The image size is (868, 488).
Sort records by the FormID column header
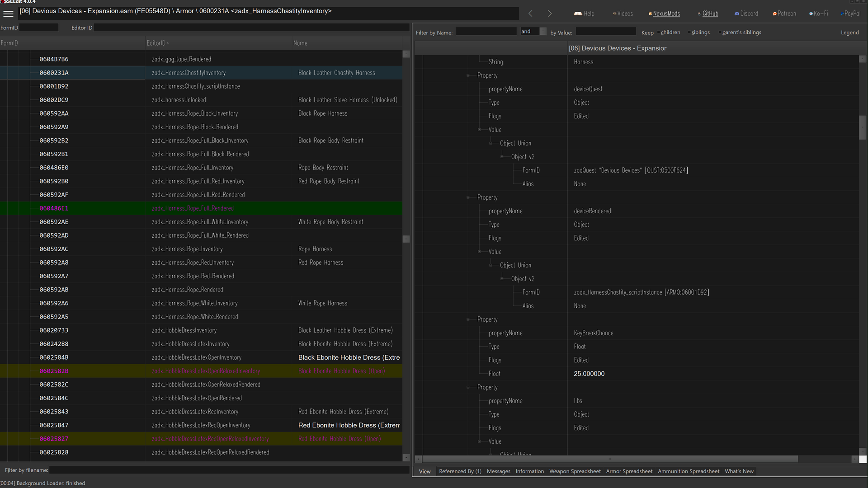pyautogui.click(x=72, y=43)
